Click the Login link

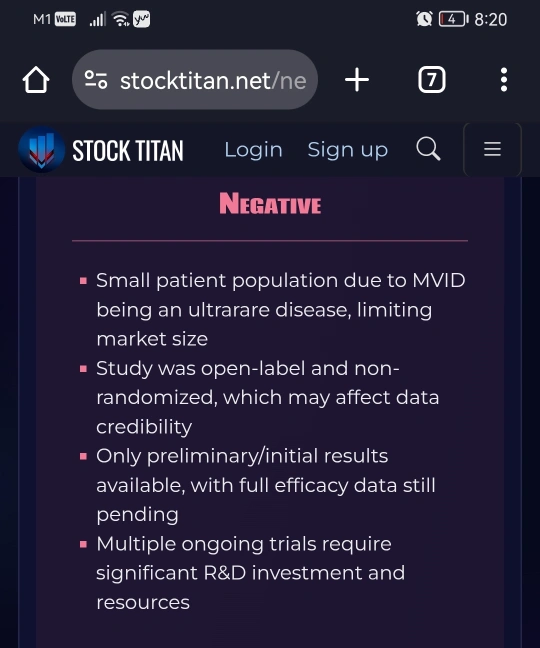(x=253, y=150)
